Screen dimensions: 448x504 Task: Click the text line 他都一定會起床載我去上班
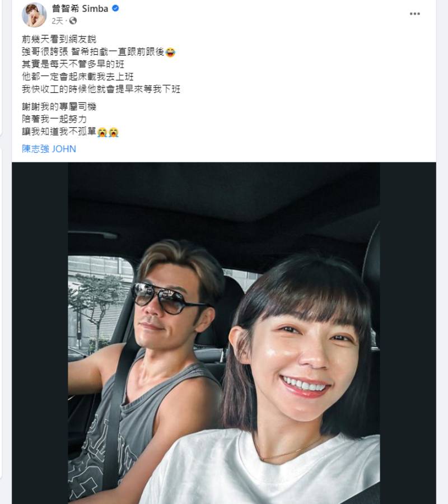point(77,77)
